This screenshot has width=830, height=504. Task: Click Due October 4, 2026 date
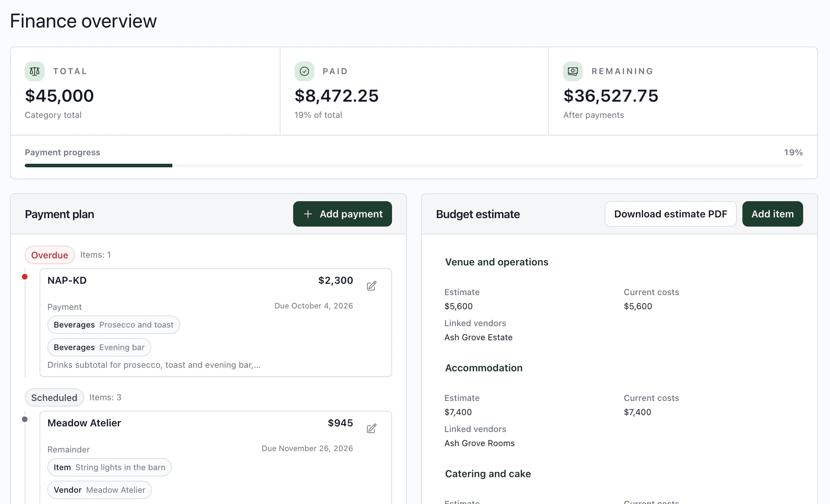[314, 306]
